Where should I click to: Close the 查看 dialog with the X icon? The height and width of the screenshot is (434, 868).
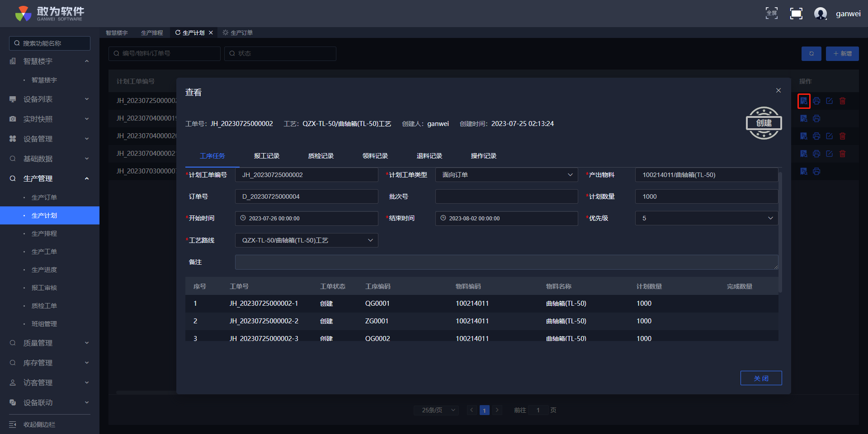tap(778, 90)
